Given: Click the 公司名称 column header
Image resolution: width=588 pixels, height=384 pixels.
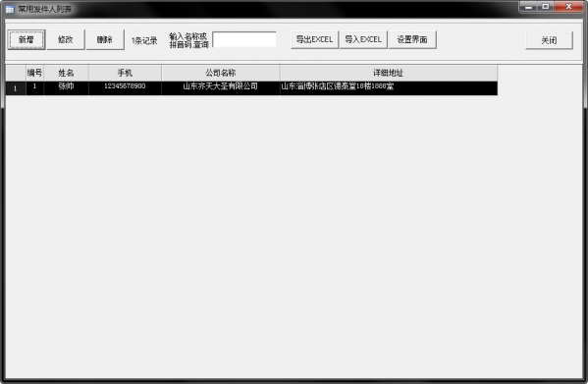Looking at the screenshot, I should coord(221,73).
